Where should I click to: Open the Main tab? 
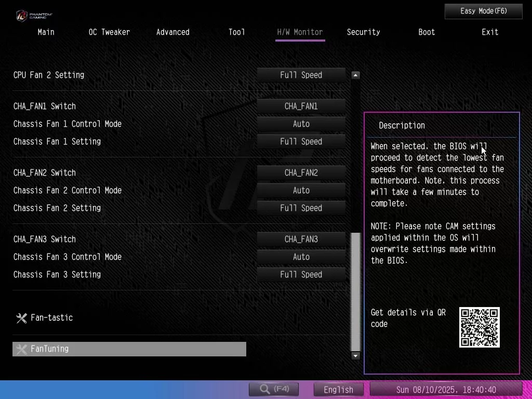point(46,32)
